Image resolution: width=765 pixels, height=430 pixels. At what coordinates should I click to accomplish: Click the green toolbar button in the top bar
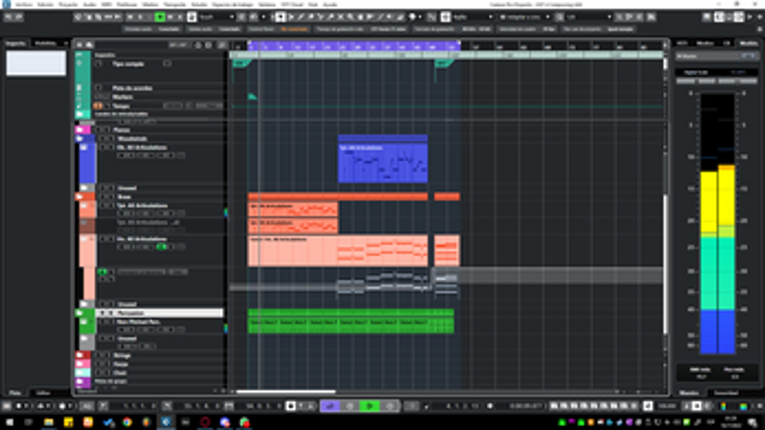160,17
